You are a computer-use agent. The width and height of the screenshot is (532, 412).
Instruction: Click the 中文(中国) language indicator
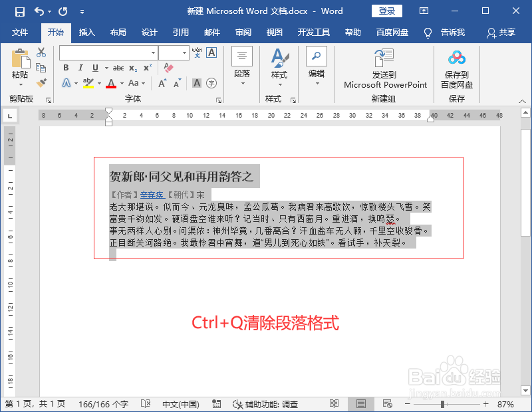click(180, 404)
